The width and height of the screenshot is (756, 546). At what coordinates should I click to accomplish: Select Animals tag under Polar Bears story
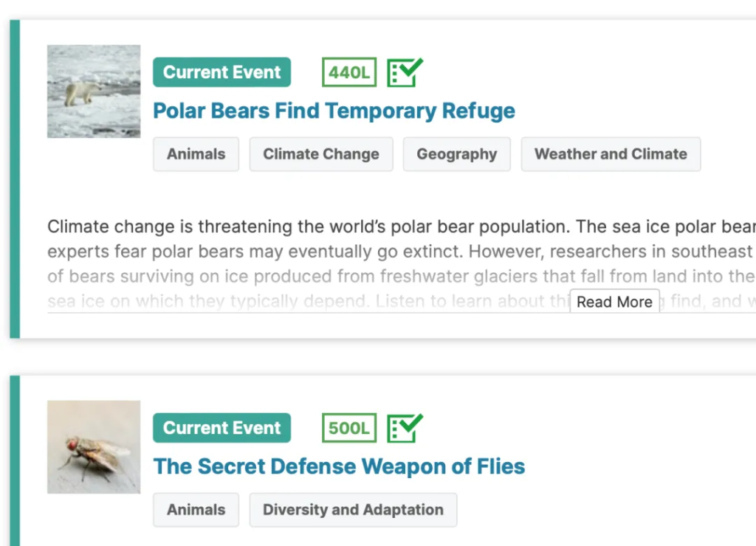click(196, 154)
